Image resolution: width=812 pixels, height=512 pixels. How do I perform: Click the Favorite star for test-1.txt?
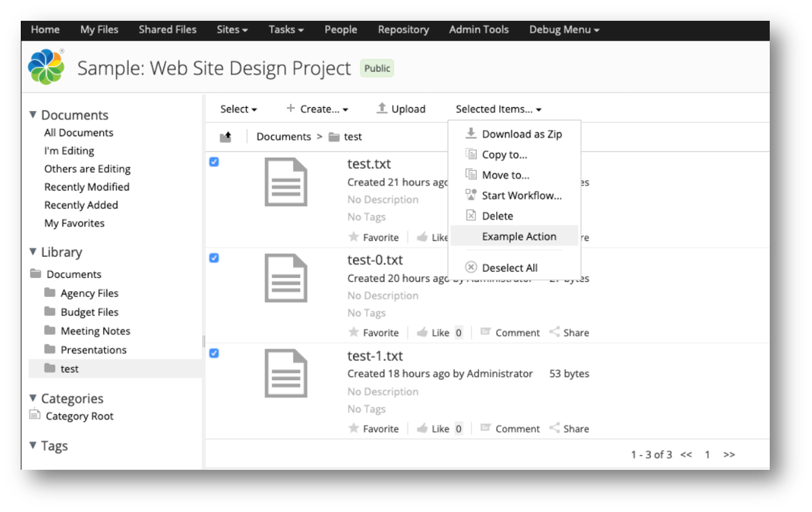(354, 428)
